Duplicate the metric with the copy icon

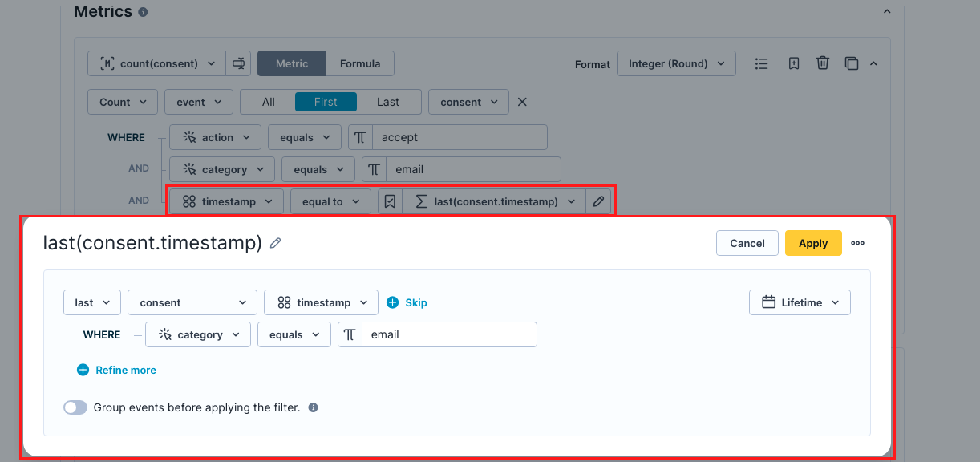click(852, 63)
